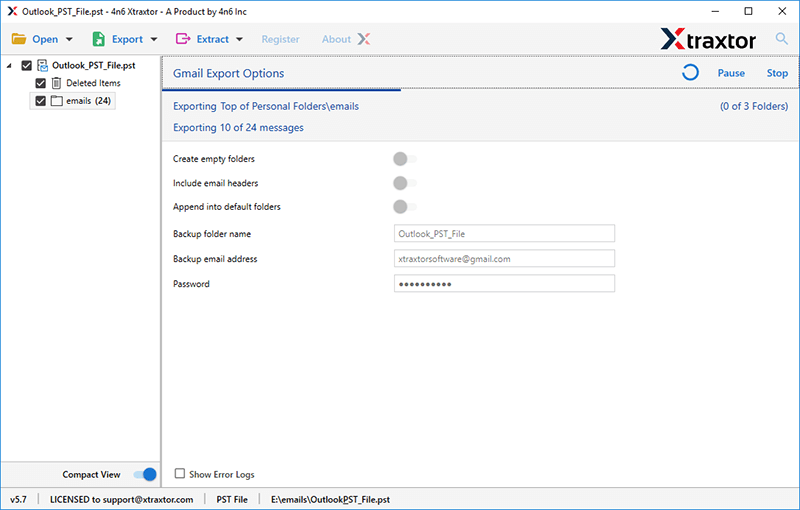This screenshot has height=510, width=800.
Task: Toggle Include email headers switch
Action: coord(405,183)
